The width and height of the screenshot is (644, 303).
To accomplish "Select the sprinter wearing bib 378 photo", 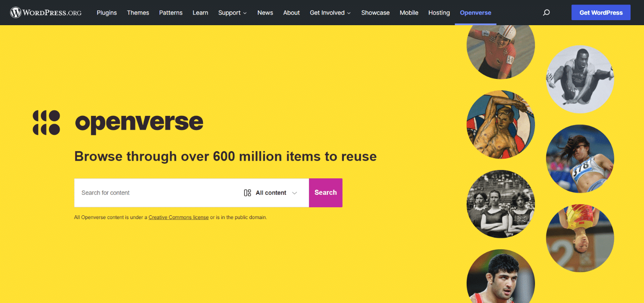I will click(x=580, y=159).
